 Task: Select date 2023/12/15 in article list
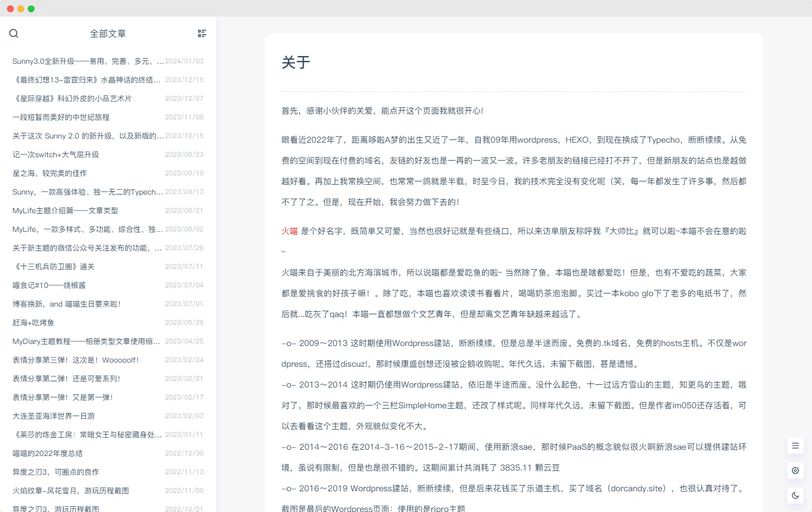pyautogui.click(x=184, y=80)
